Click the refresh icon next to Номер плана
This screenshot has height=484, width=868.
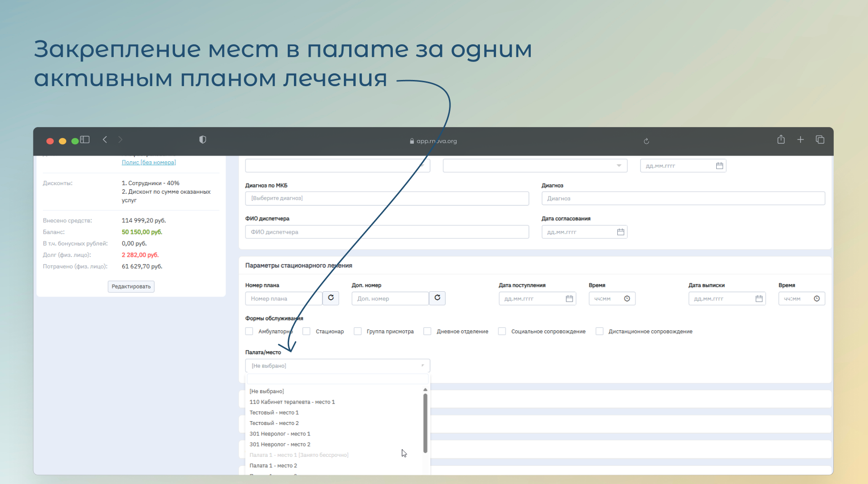[x=331, y=298]
